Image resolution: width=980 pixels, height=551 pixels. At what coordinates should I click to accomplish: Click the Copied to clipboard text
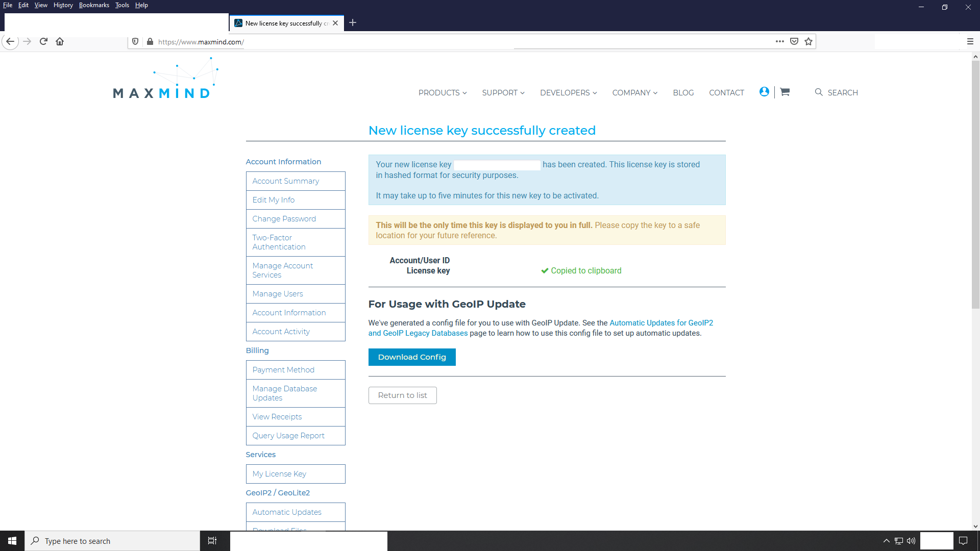coord(586,271)
